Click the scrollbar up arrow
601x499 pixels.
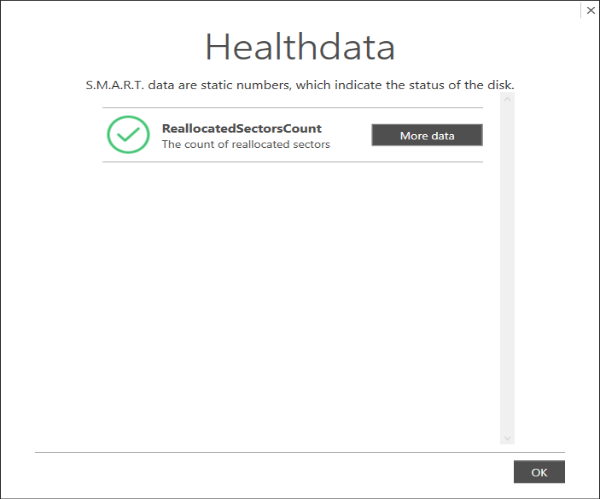(x=507, y=99)
